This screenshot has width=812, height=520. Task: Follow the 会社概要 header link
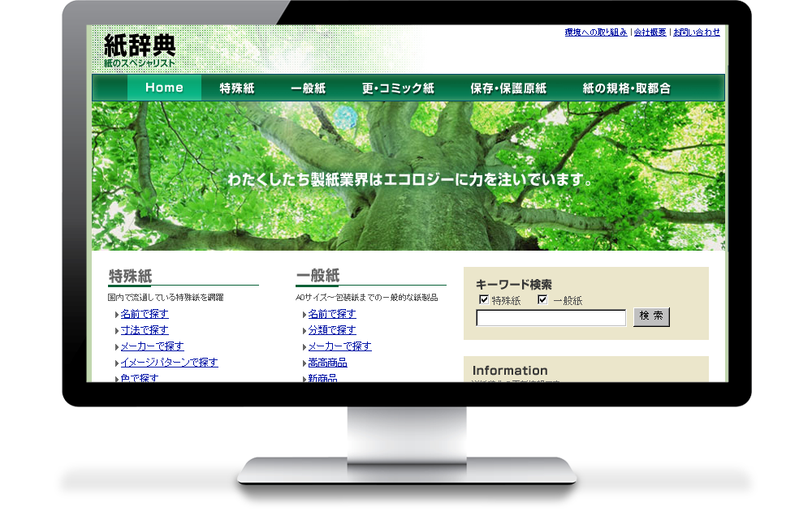[650, 32]
